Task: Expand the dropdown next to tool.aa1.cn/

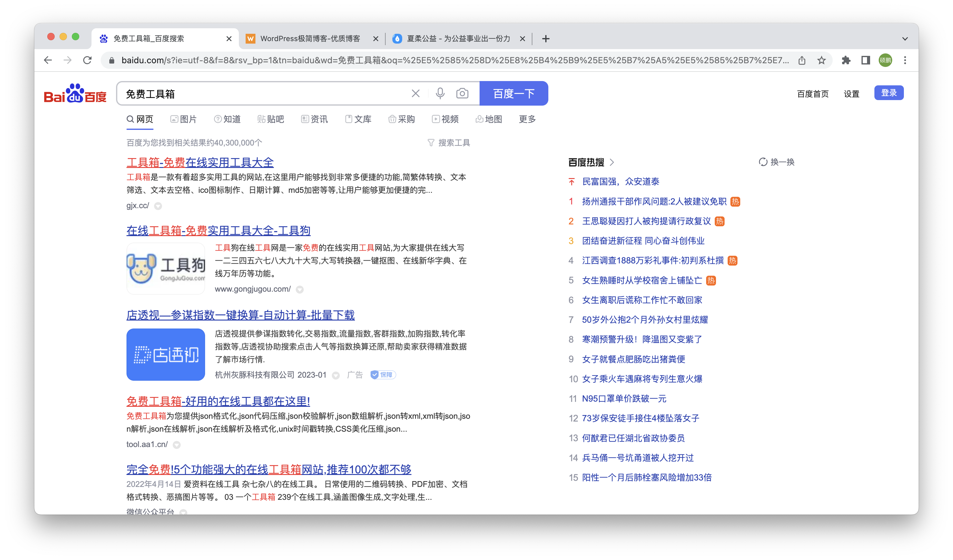Action: pos(177,445)
